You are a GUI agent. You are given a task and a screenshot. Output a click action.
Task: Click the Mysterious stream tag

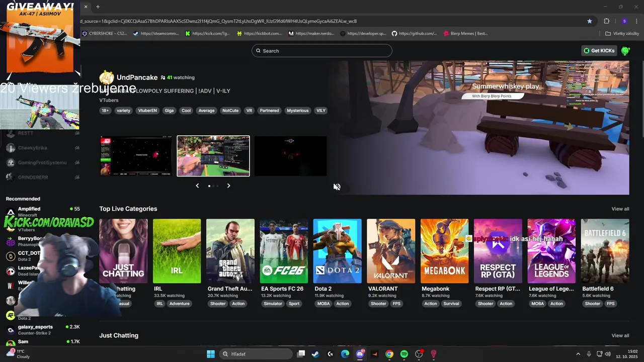point(298,111)
